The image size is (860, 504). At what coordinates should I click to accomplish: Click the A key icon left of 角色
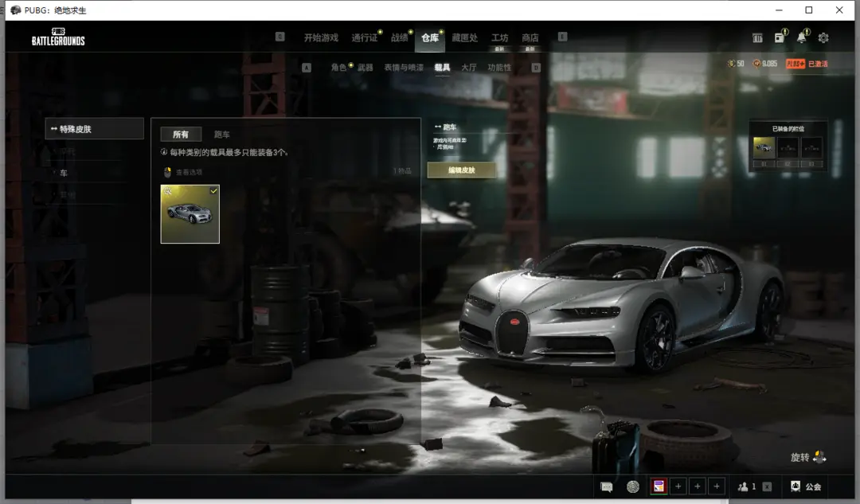tap(306, 68)
